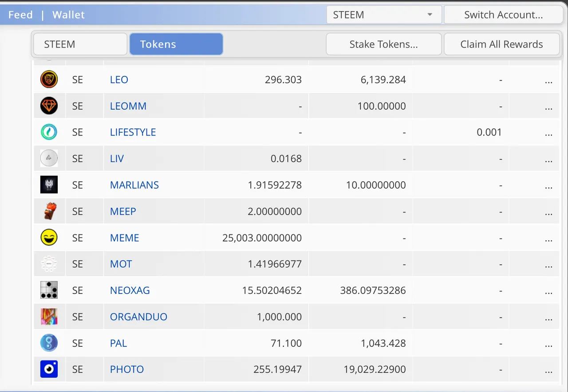Image resolution: width=568 pixels, height=392 pixels.
Task: Click the Switch Account button
Action: click(x=503, y=15)
